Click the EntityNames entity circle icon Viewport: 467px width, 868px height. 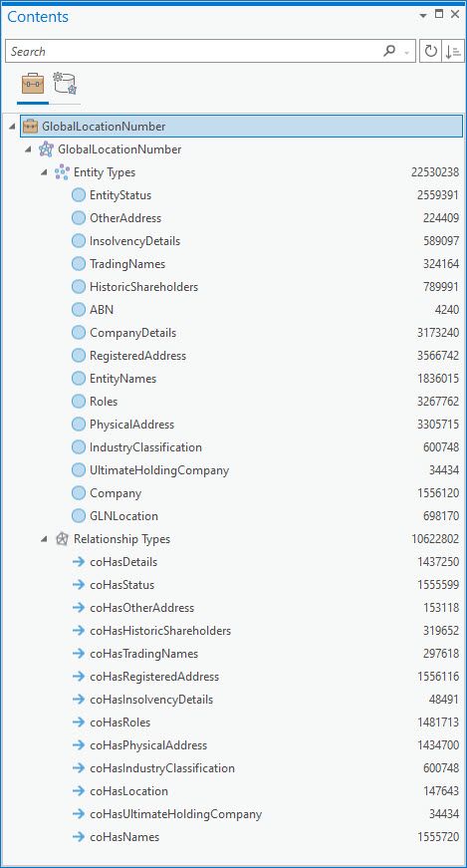pyautogui.click(x=79, y=379)
